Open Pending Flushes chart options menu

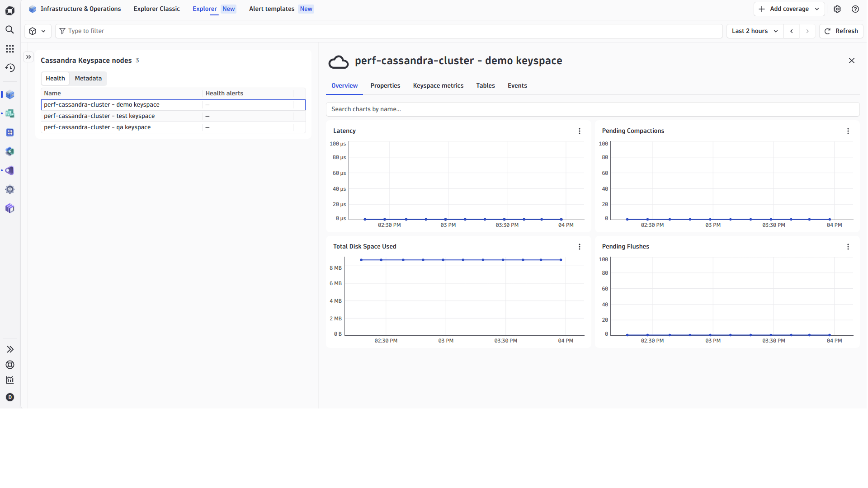[x=848, y=247]
